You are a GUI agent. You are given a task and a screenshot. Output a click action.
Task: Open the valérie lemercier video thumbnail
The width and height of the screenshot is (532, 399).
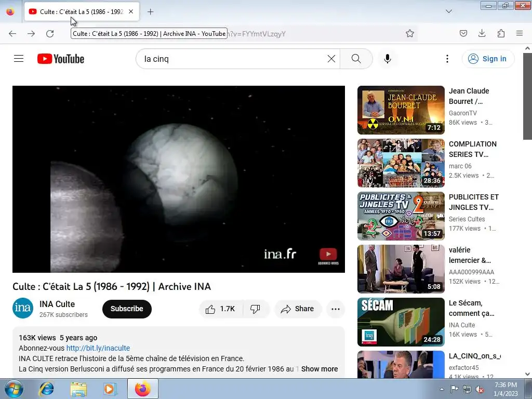[401, 269]
